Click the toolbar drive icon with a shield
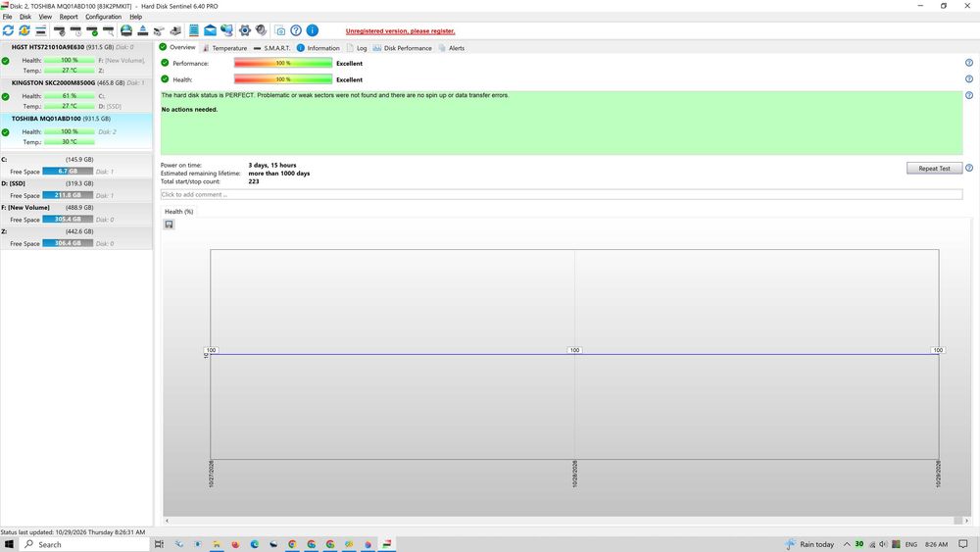The width and height of the screenshot is (980, 552). click(x=60, y=30)
